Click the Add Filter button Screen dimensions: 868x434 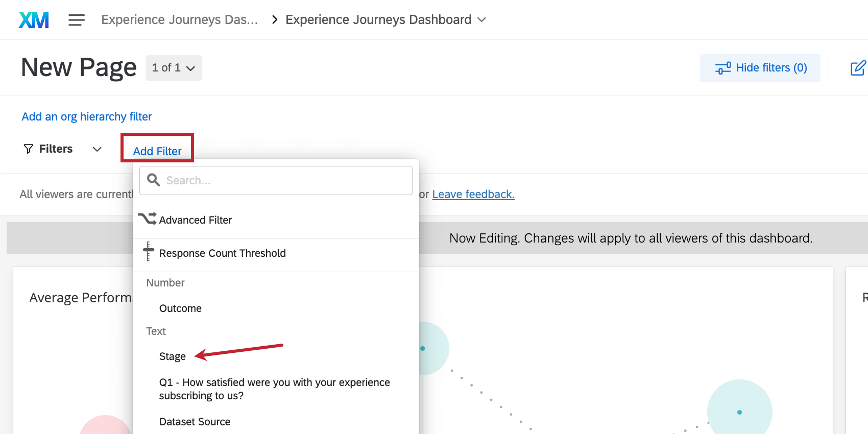pyautogui.click(x=157, y=151)
